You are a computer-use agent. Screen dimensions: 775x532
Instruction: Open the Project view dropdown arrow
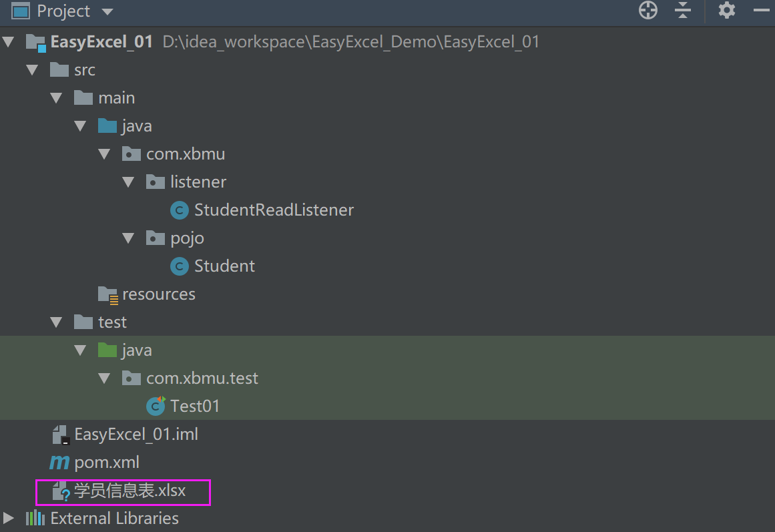107,11
